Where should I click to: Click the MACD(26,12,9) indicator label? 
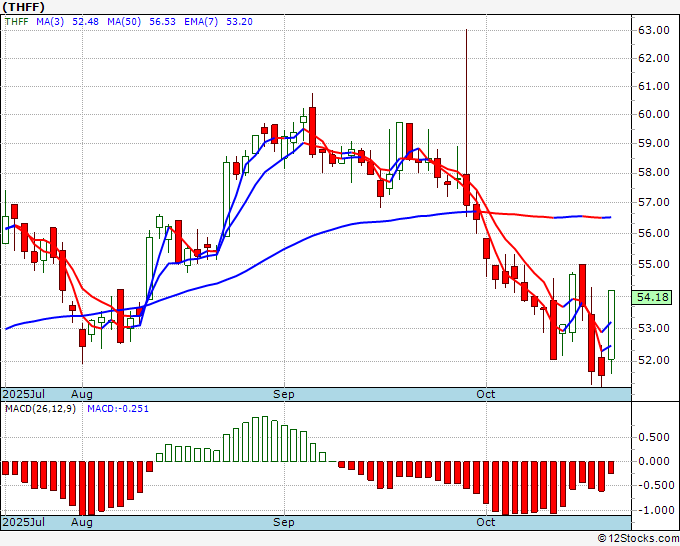point(40,409)
